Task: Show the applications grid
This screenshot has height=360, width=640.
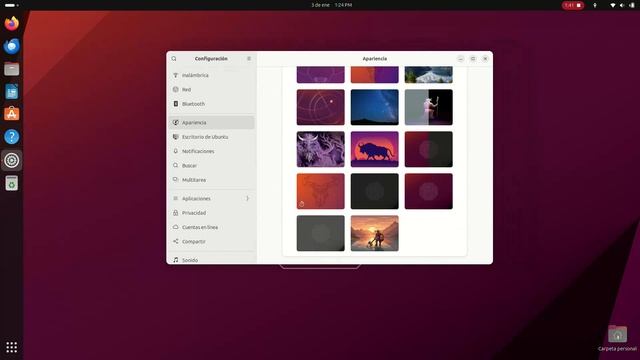Action: pos(11,347)
